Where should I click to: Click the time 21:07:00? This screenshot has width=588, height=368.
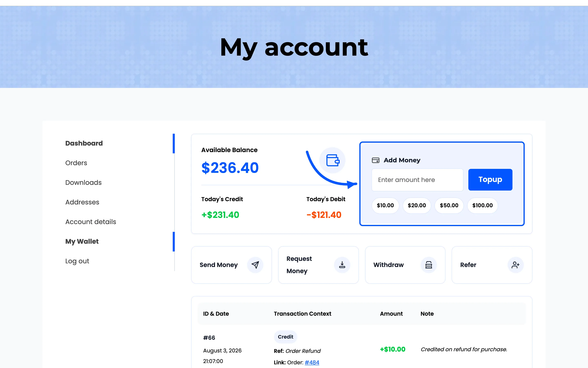coord(213,361)
